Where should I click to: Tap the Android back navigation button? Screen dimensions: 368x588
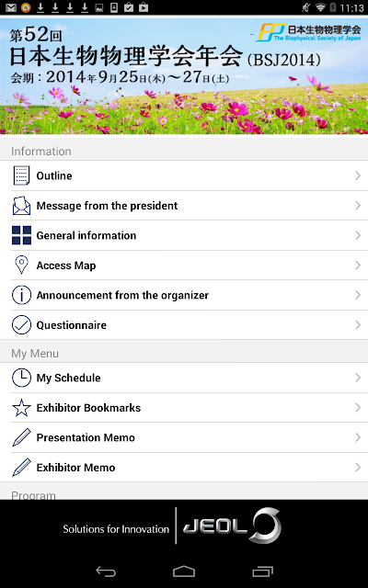point(106,571)
